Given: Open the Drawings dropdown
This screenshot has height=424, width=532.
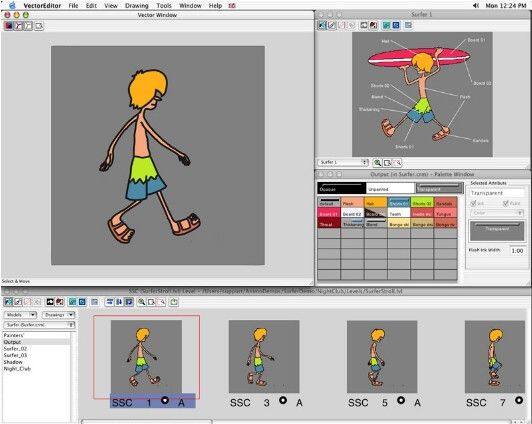Looking at the screenshot, I should [58, 315].
